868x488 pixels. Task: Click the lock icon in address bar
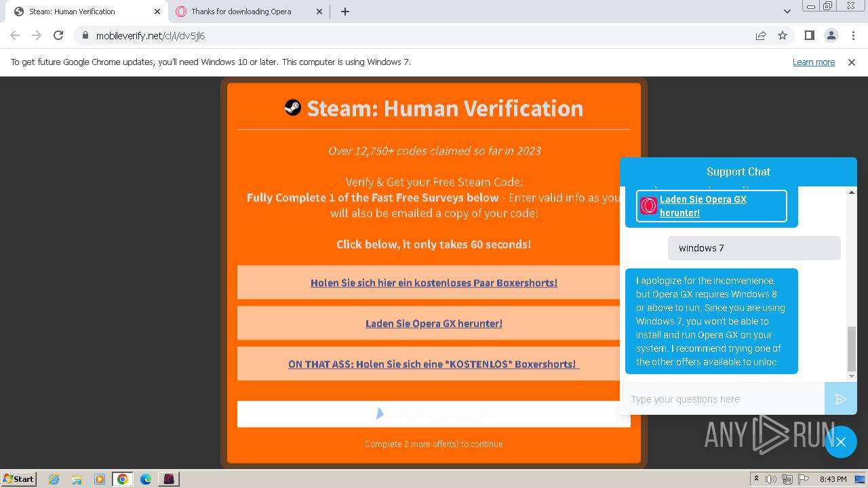point(85,35)
